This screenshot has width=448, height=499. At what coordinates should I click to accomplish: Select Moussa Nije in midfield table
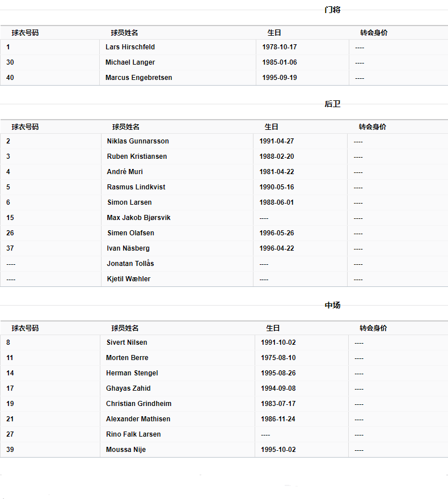(x=126, y=450)
